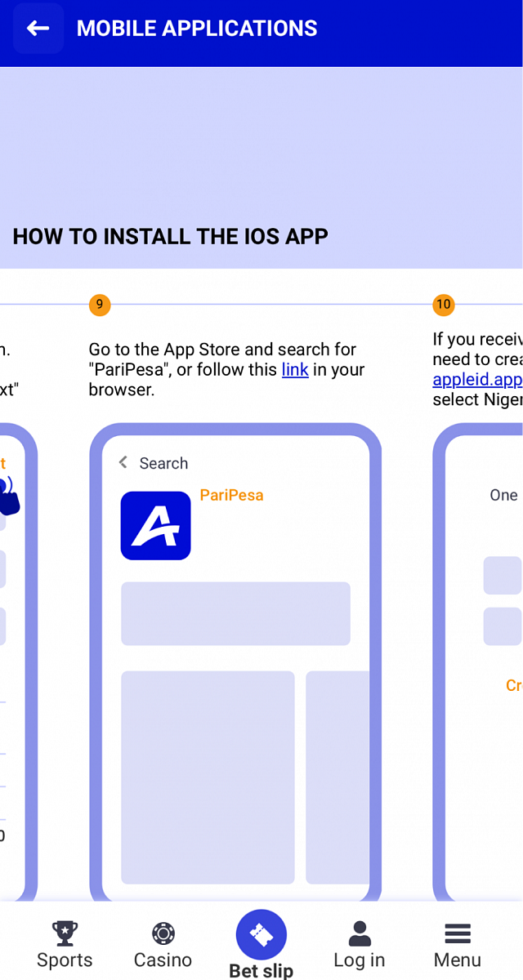Select the Casino tab label

[x=163, y=960]
